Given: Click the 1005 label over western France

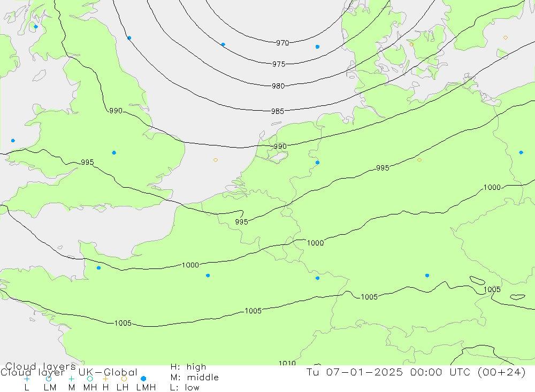Looking at the screenshot, I should (123, 323).
